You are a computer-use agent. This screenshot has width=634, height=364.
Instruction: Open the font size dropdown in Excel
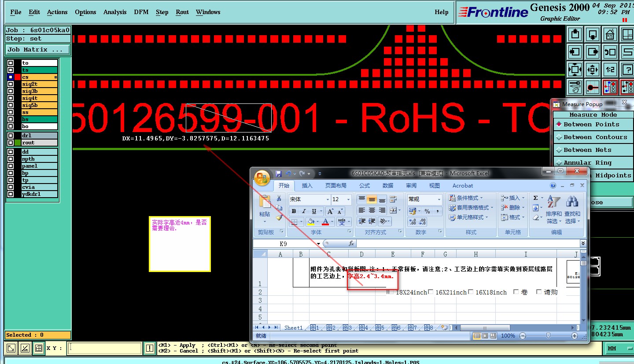tap(348, 199)
